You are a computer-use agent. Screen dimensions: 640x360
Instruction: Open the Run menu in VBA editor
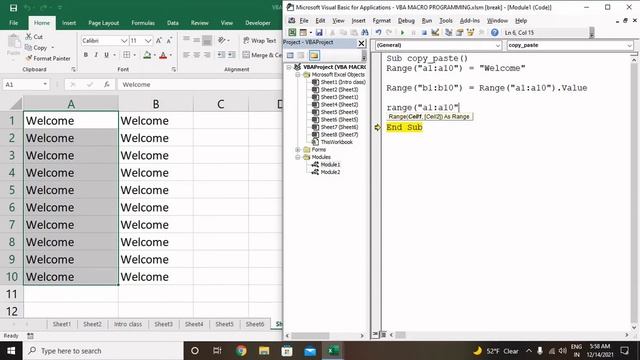coord(427,20)
